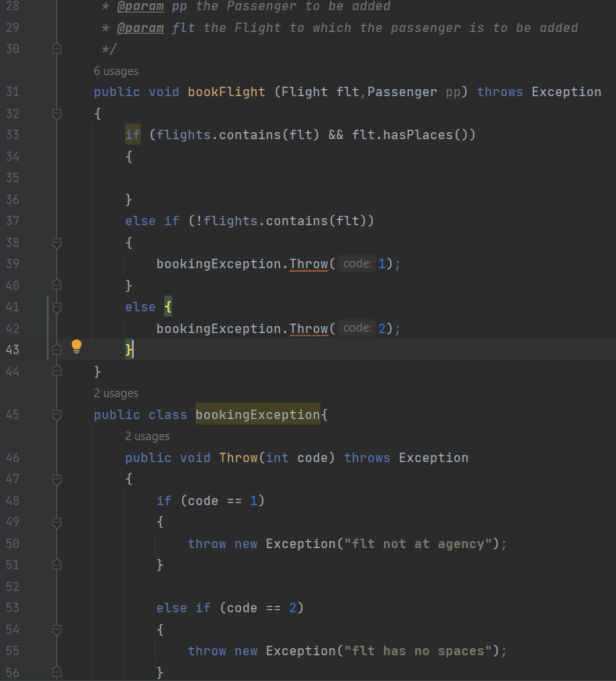Click the fold end marker on line 51
Screen dimensions: 616x681
pos(57,565)
